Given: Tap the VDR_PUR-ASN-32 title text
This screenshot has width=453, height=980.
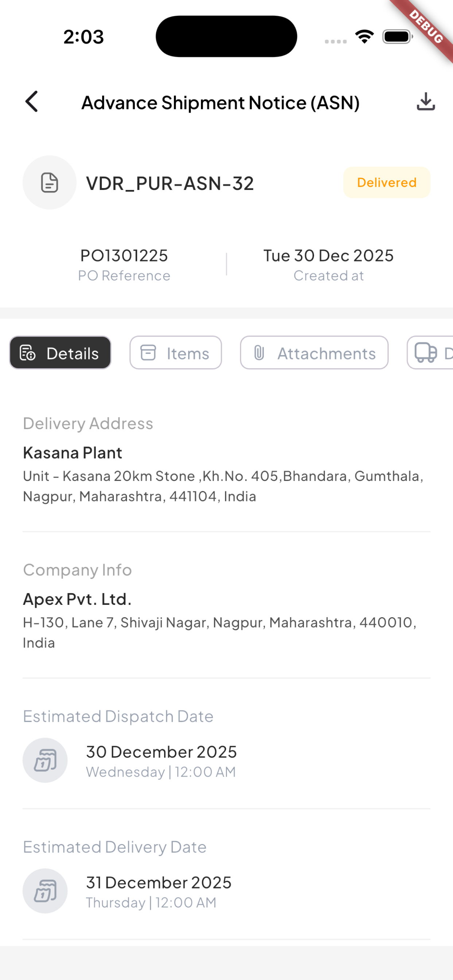Looking at the screenshot, I should tap(170, 183).
